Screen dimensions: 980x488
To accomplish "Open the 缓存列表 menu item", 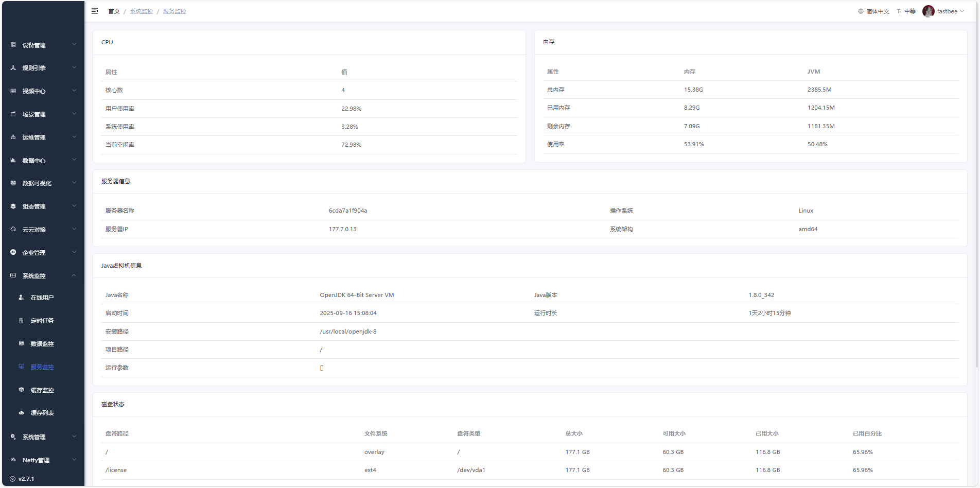I will pyautogui.click(x=42, y=413).
